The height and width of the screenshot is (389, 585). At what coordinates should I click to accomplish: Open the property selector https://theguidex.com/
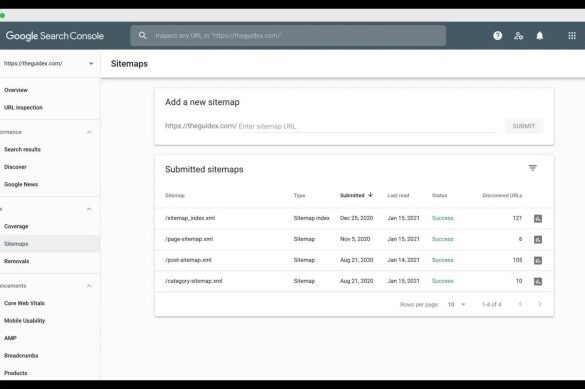click(x=49, y=63)
